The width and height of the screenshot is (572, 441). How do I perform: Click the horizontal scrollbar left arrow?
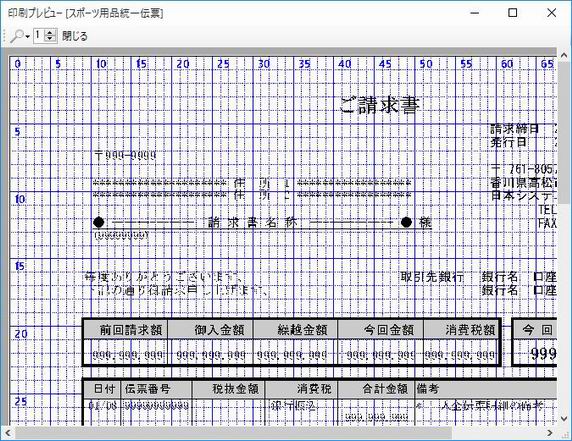coord(8,433)
